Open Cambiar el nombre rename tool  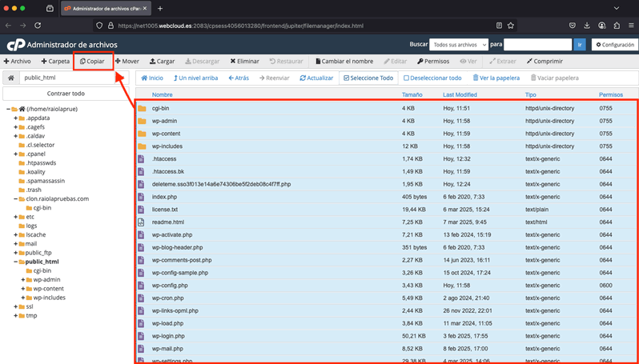coord(344,62)
